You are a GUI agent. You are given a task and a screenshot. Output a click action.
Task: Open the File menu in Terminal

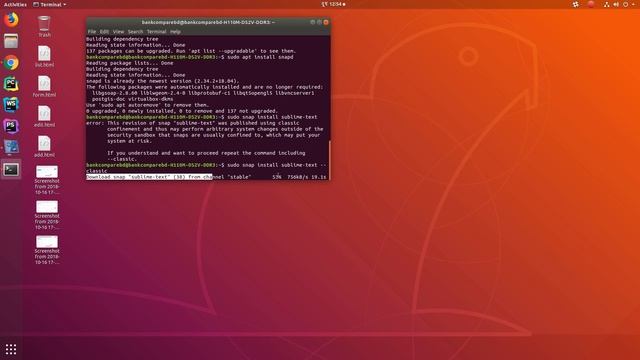pos(92,31)
